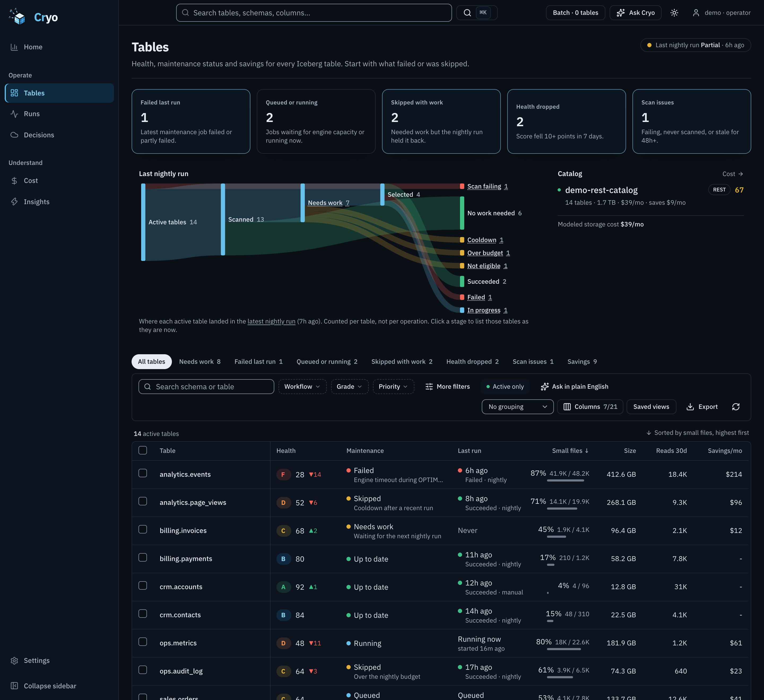The width and height of the screenshot is (764, 700).
Task: Export the tables list
Action: pyautogui.click(x=702, y=406)
